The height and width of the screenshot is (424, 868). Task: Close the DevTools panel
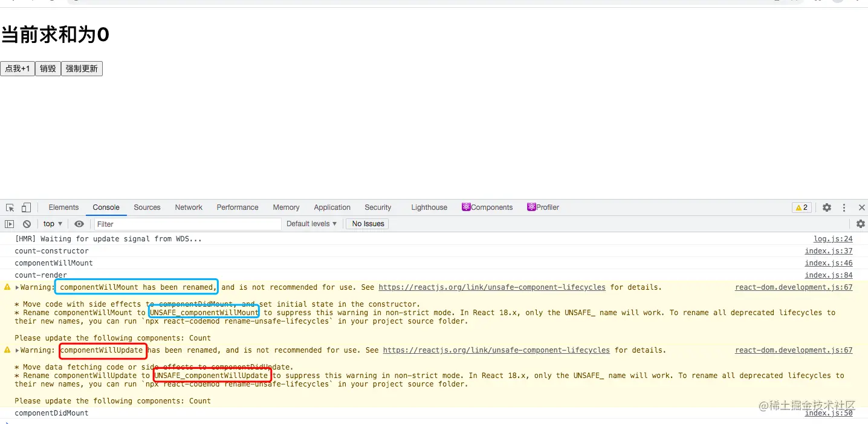click(x=862, y=207)
